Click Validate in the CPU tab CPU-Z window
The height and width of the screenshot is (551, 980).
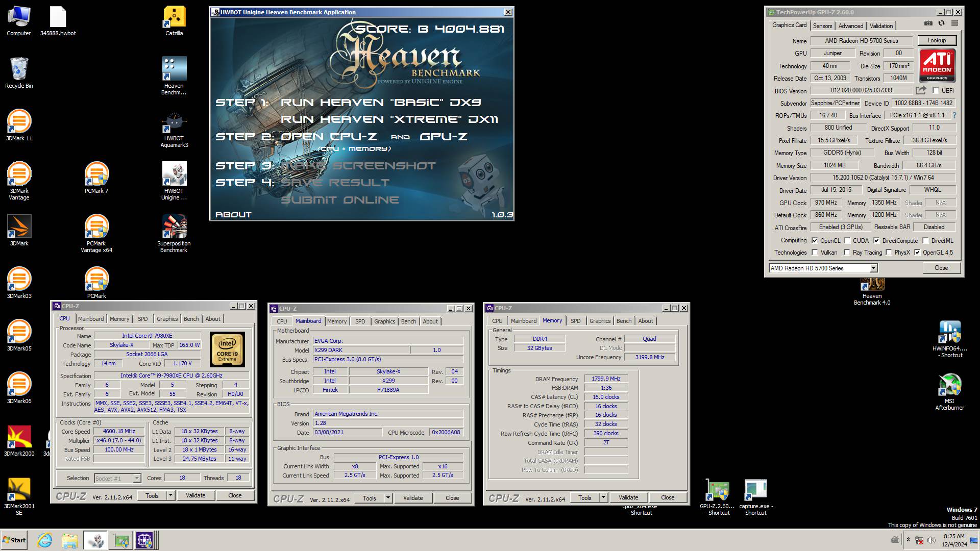click(195, 495)
